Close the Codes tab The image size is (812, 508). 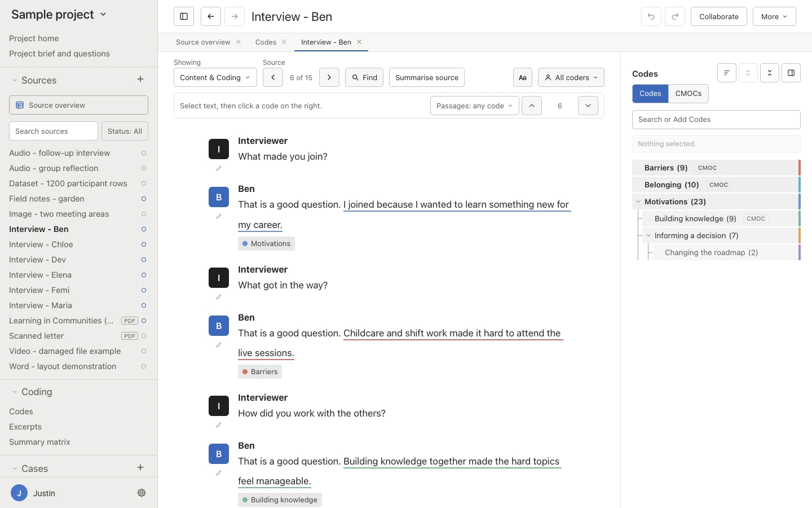point(284,42)
